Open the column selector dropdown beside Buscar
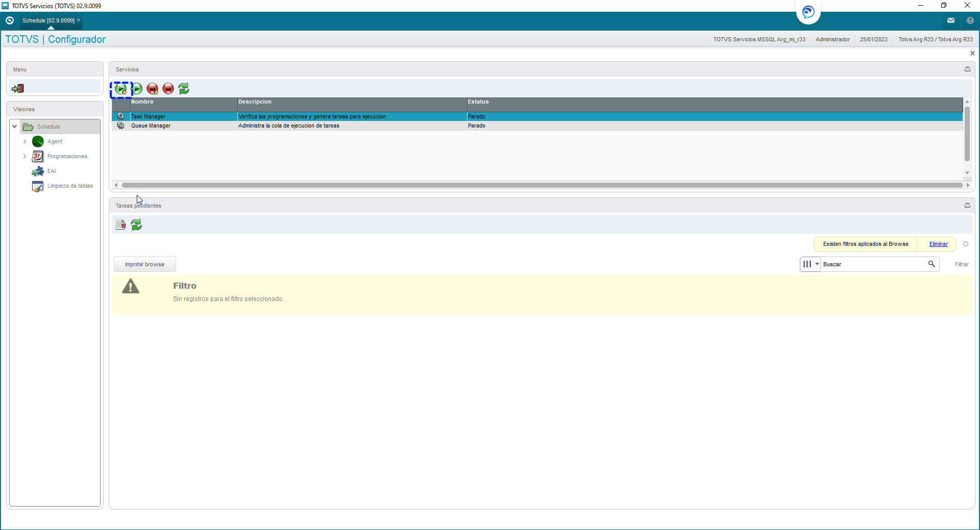The image size is (980, 530). [810, 264]
